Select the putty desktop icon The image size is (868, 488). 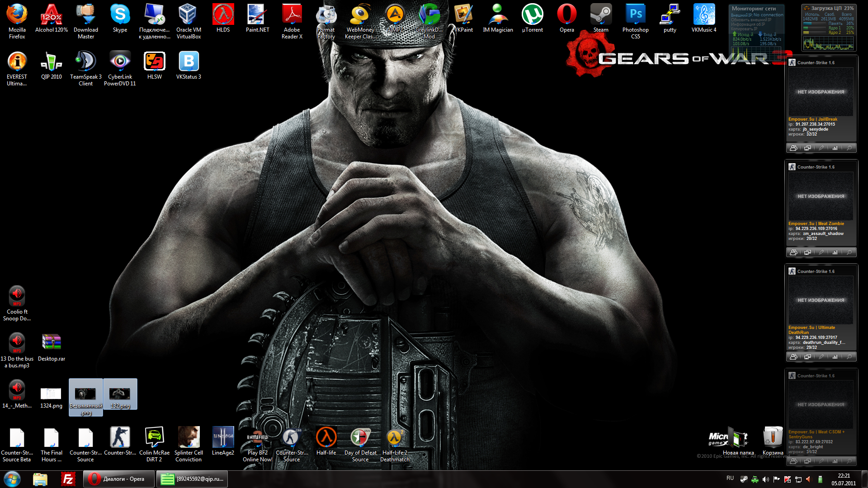pyautogui.click(x=670, y=19)
